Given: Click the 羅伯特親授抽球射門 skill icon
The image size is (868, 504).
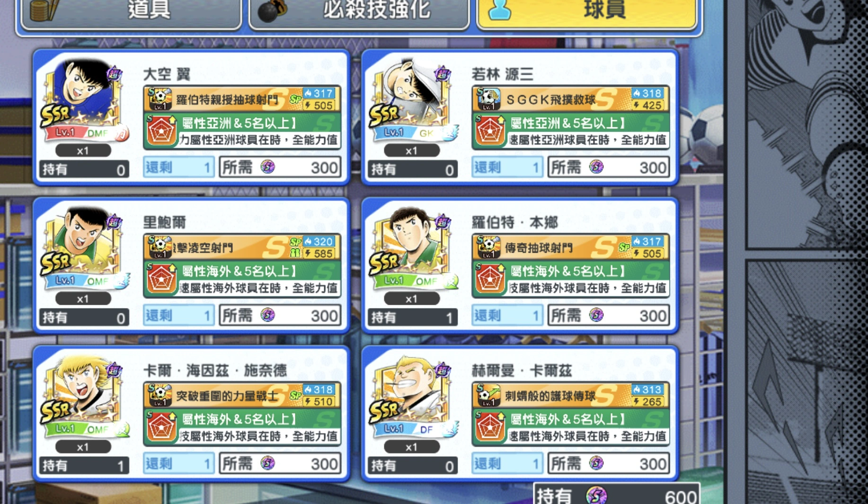Looking at the screenshot, I should pos(159,99).
